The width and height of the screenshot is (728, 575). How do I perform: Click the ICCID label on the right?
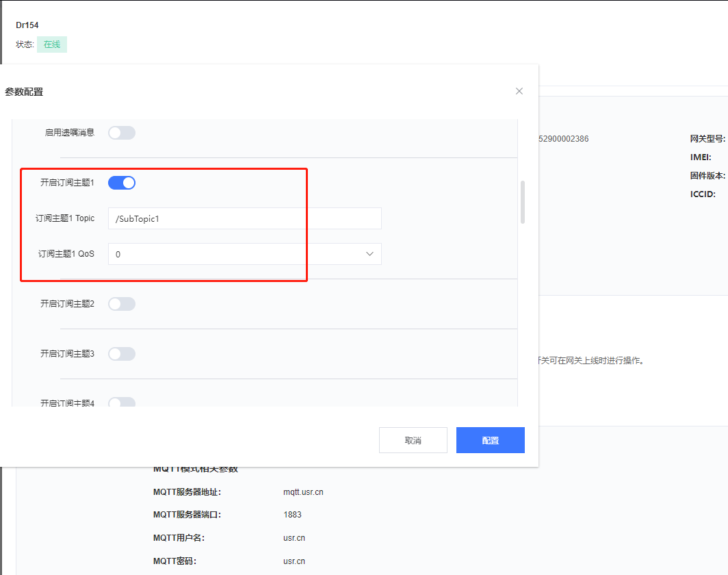pos(702,194)
